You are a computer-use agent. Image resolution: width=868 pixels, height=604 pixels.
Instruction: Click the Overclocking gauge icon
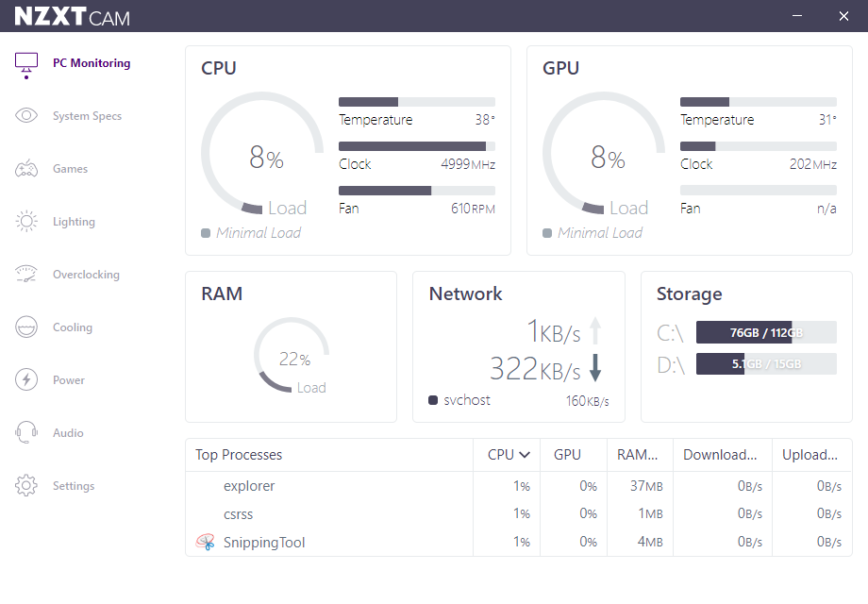click(x=26, y=274)
